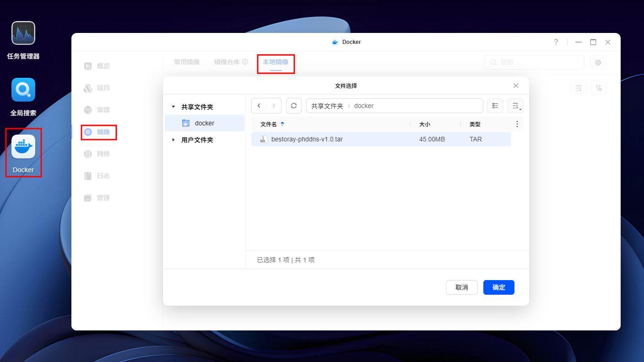Confirm with the 确定 button

499,287
